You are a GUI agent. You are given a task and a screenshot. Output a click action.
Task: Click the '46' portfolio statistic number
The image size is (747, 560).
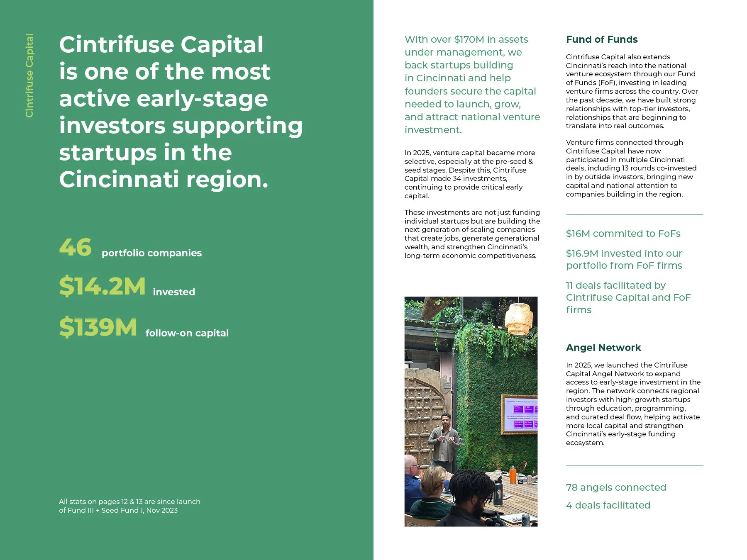[x=75, y=247]
